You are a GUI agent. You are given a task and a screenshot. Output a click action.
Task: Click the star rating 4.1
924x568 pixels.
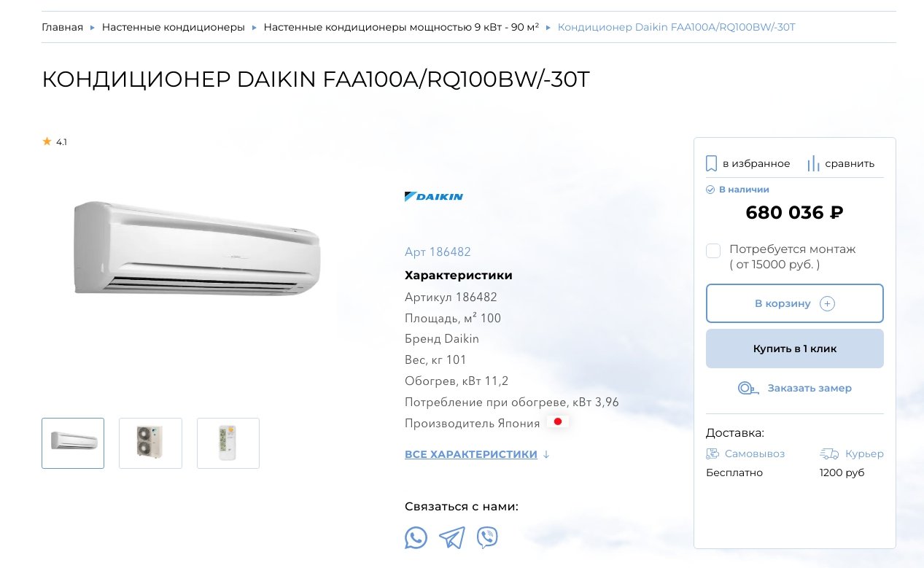click(55, 142)
